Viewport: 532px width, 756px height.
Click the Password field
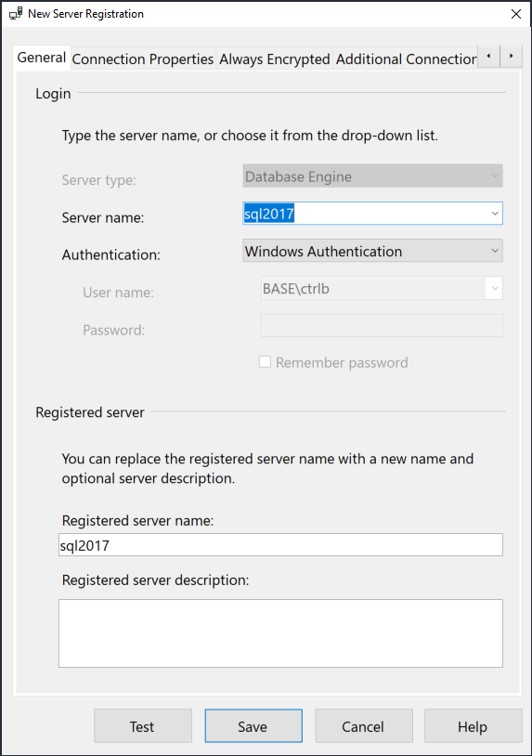382,325
